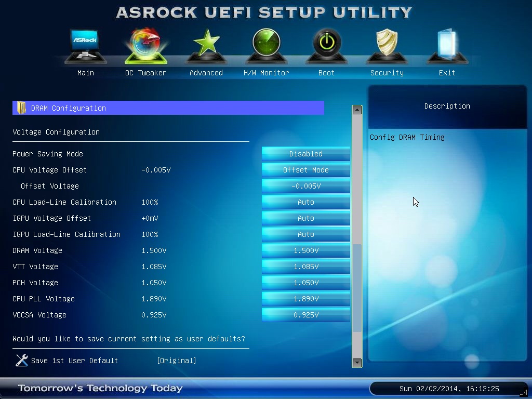
Task: Select the IGPU Voltage Offset label
Action: pyautogui.click(x=52, y=218)
